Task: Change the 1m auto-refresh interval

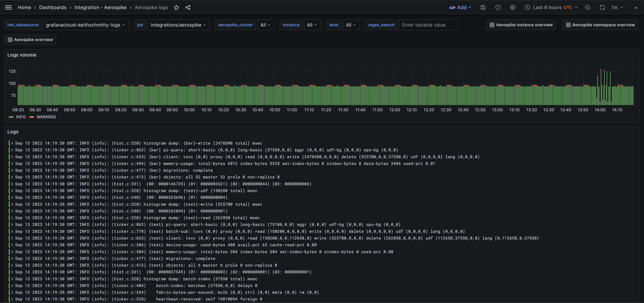Action: point(617,8)
